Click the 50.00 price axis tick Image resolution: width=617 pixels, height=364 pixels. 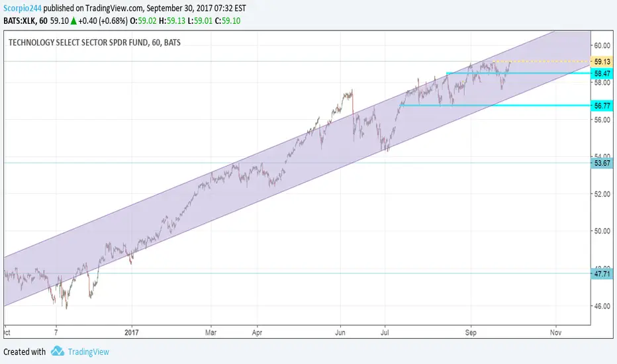coord(602,230)
